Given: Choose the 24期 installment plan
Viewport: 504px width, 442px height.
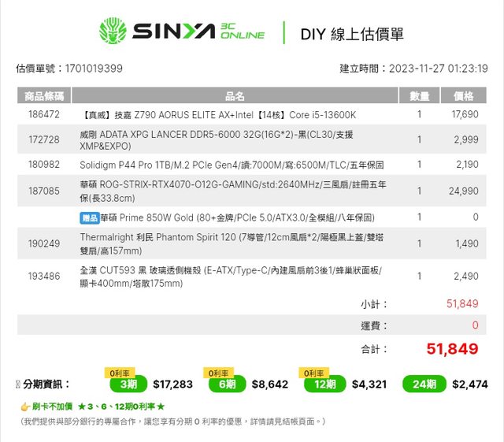Looking at the screenshot, I should (424, 384).
